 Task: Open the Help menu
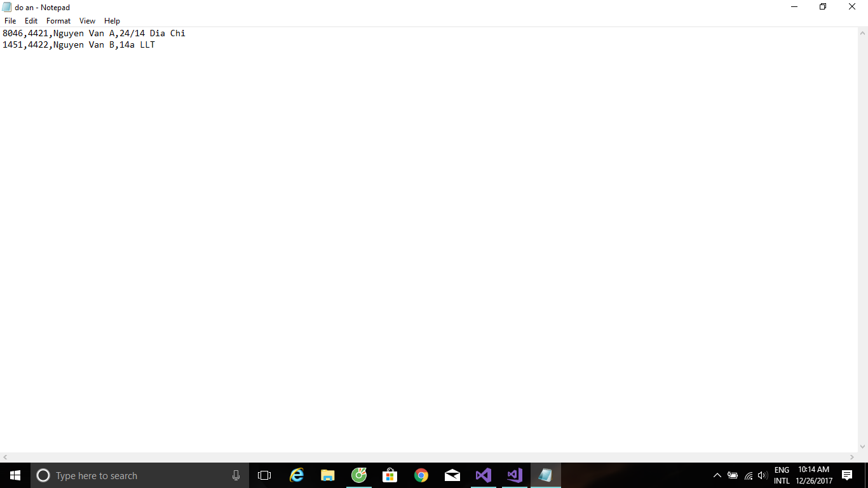pos(112,21)
